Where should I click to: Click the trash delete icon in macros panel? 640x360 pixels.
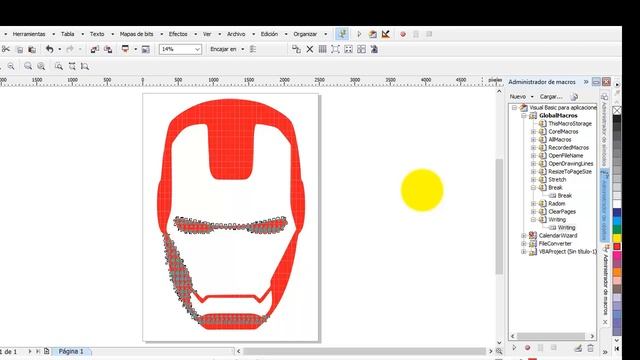590,348
